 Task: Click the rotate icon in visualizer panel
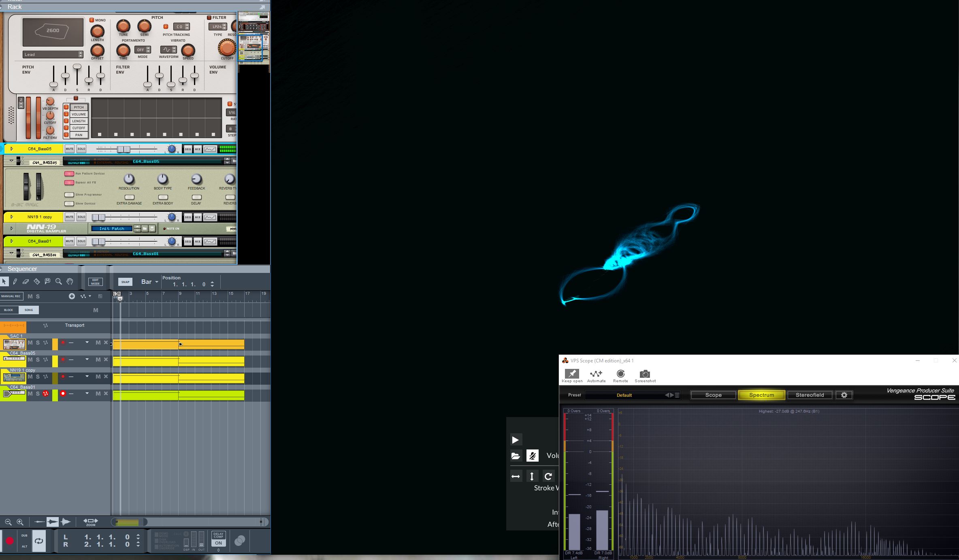click(548, 477)
